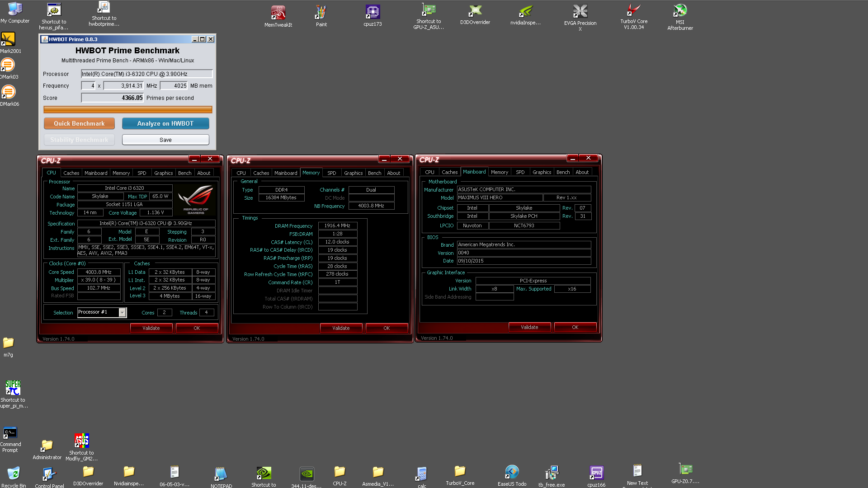The width and height of the screenshot is (868, 488).
Task: Open the calc desktop icon
Action: tap(422, 477)
